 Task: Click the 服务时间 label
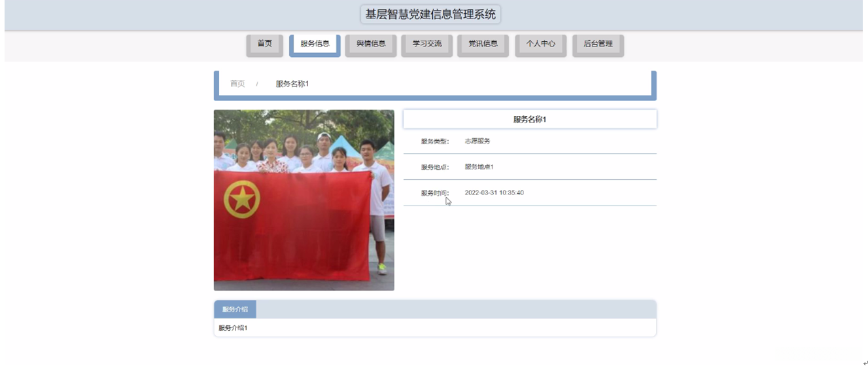(x=435, y=193)
